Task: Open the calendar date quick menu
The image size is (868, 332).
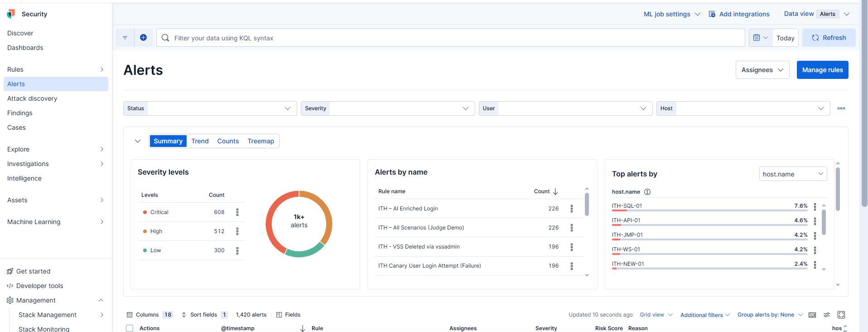Action: pos(761,38)
